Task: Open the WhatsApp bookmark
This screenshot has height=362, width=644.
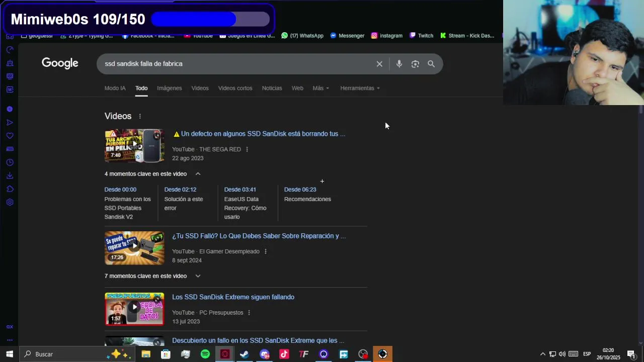Action: 302,36
